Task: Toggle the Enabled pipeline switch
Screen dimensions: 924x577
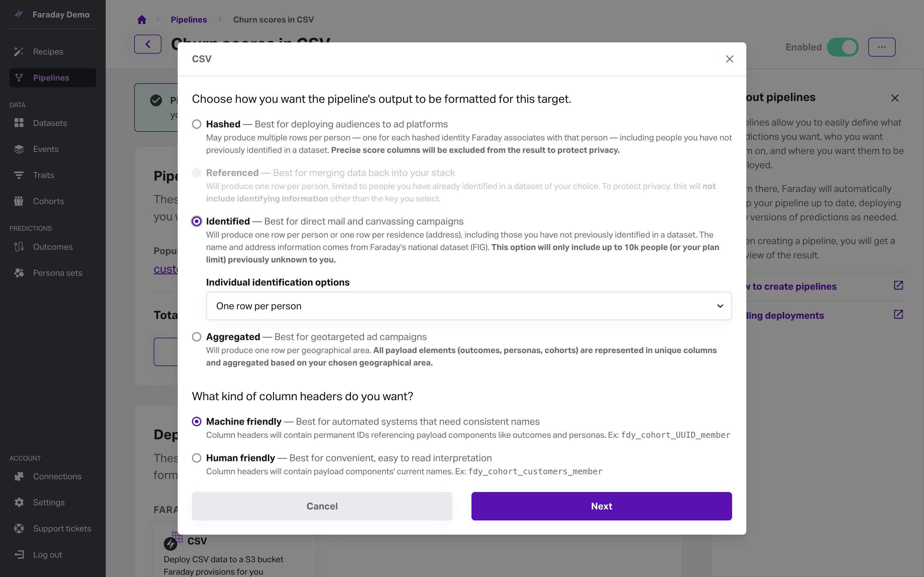Action: (x=842, y=47)
